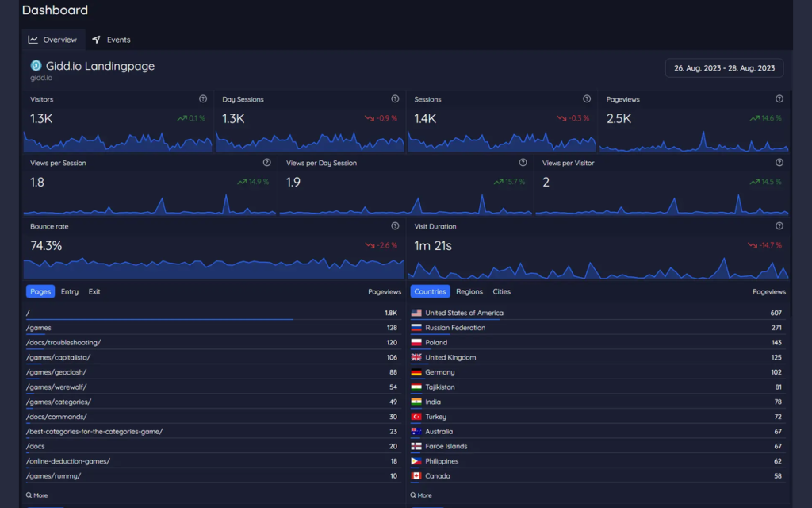This screenshot has width=812, height=508.
Task: Switch to the Overview tab
Action: coord(53,40)
